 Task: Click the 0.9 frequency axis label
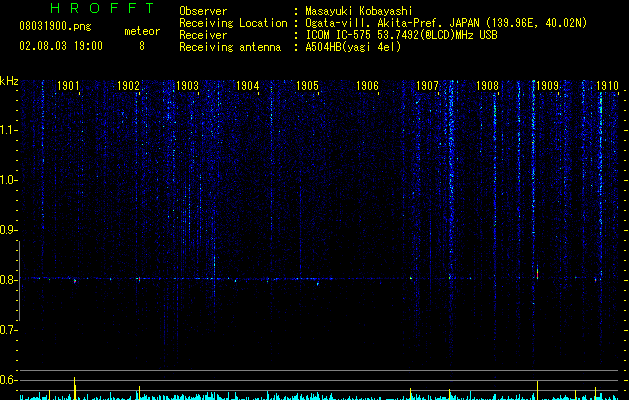(8, 230)
